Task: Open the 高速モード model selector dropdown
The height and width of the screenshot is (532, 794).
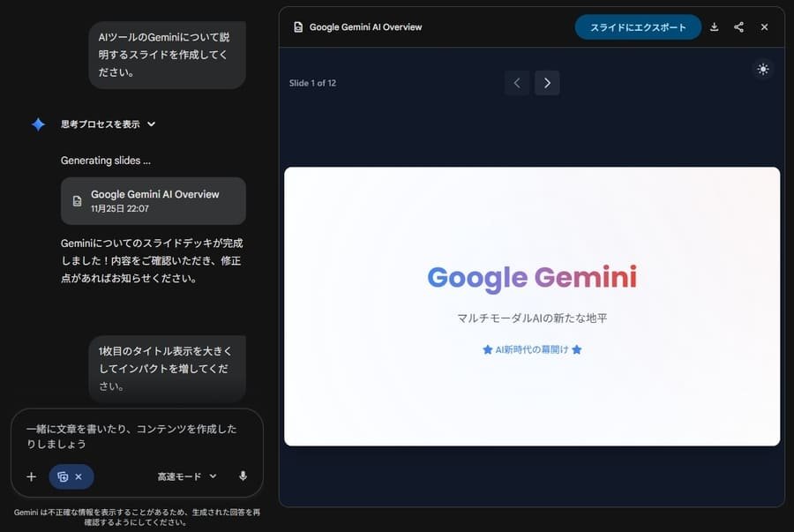Action: (x=183, y=476)
